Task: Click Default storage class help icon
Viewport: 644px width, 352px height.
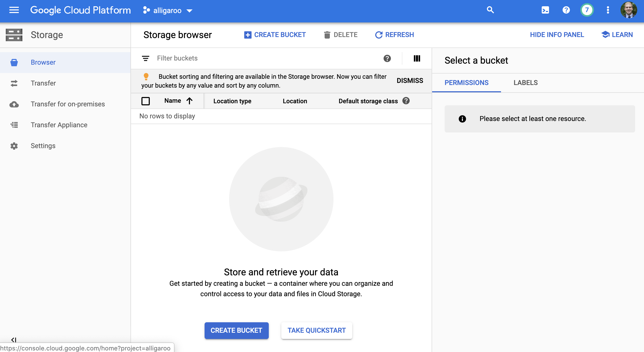Action: 406,101
